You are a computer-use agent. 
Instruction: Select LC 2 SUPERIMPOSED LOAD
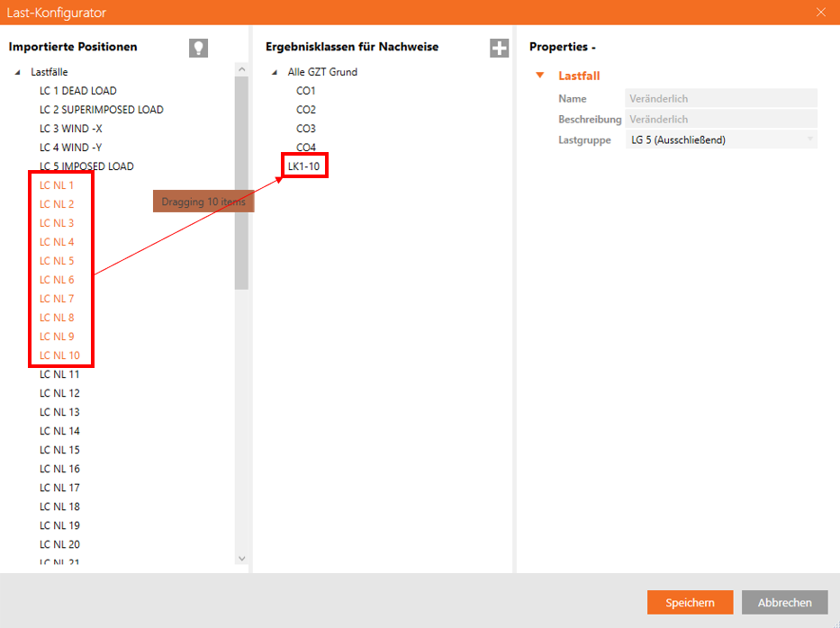pyautogui.click(x=101, y=109)
